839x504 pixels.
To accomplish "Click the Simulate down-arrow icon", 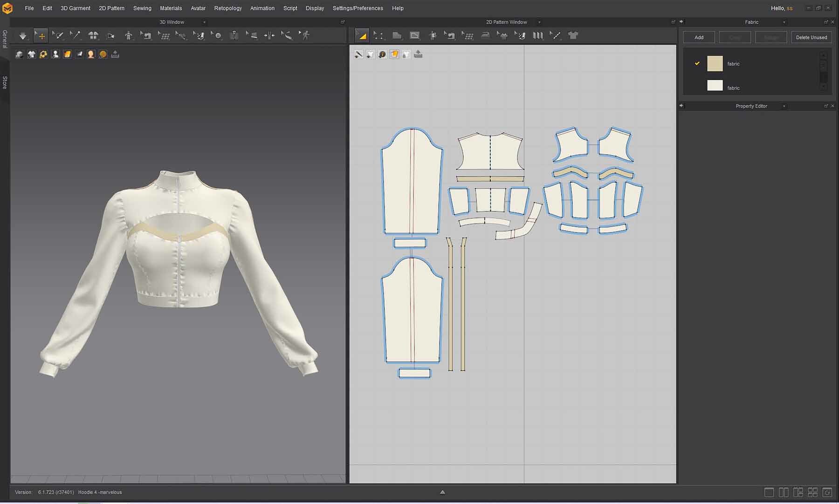I will coord(22,36).
